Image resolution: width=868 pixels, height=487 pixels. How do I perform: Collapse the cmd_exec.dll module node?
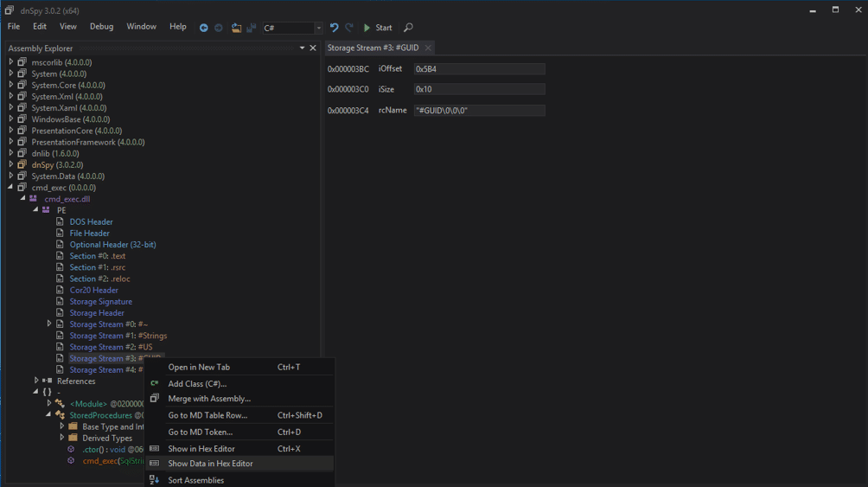point(23,198)
